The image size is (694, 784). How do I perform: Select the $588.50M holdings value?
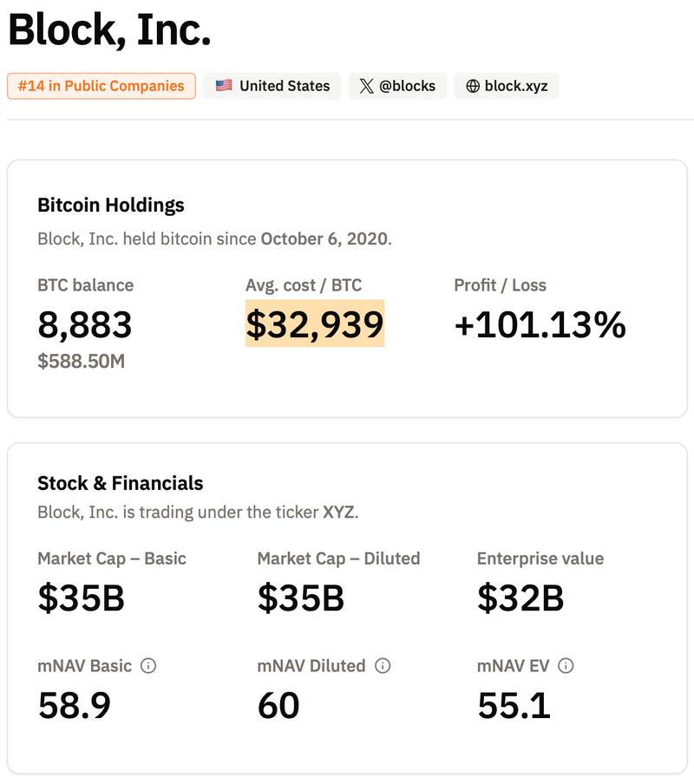80,362
